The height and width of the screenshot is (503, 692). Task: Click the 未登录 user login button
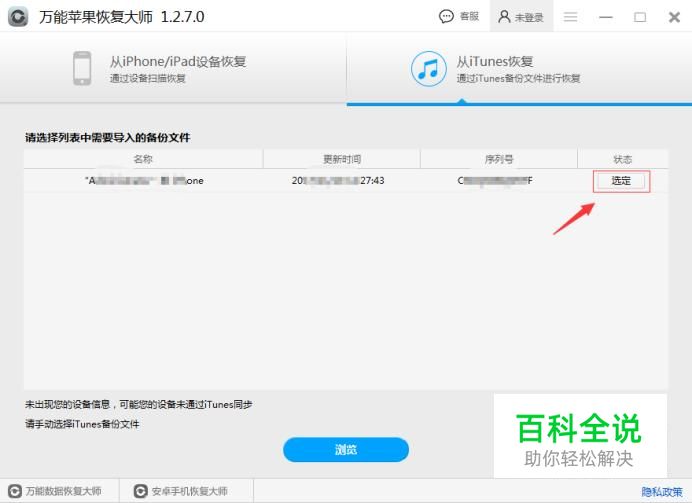click(521, 17)
